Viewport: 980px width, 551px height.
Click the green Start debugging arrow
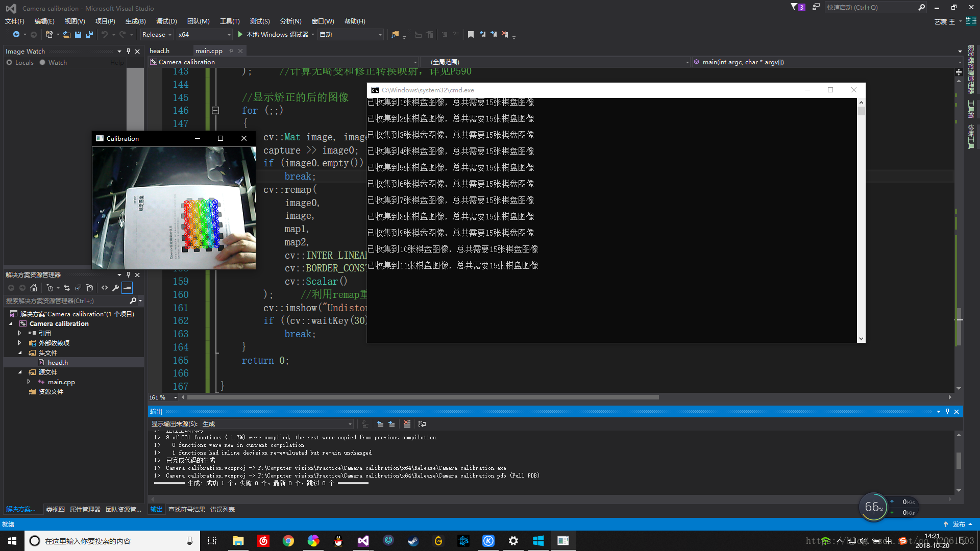pos(240,35)
